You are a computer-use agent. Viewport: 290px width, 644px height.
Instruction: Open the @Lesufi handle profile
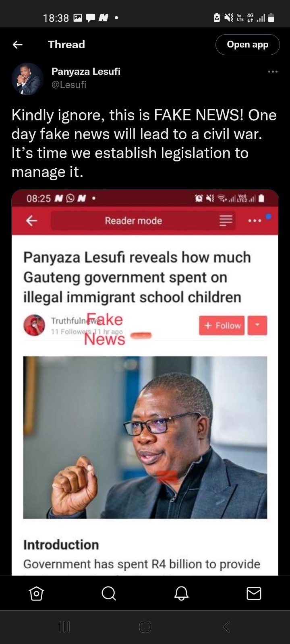pos(69,85)
